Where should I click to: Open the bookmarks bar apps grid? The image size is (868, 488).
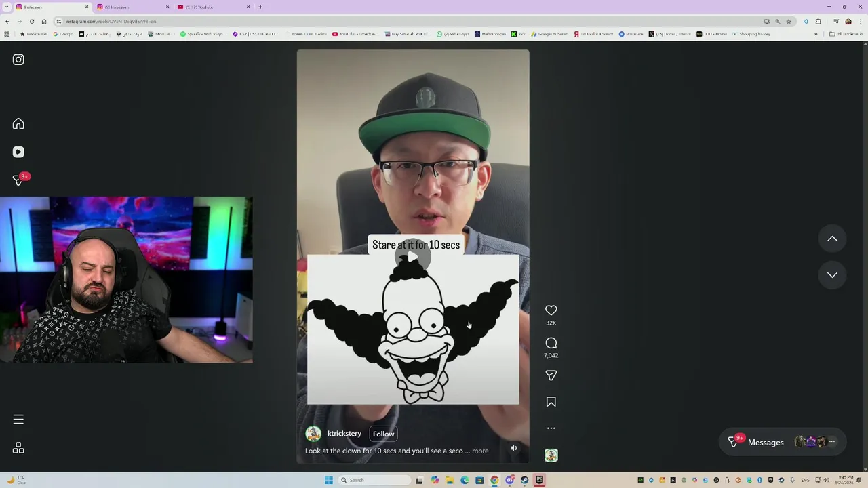coord(7,34)
